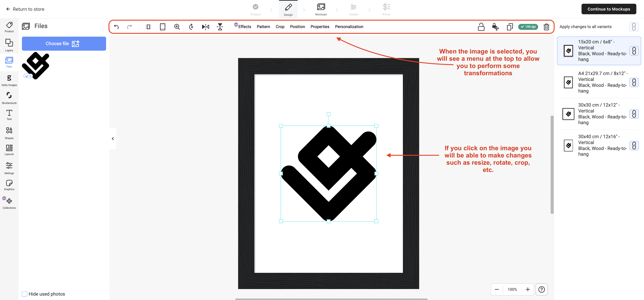Click the canvas vertical scrollbar
This screenshot has height=300, width=644.
552,165
